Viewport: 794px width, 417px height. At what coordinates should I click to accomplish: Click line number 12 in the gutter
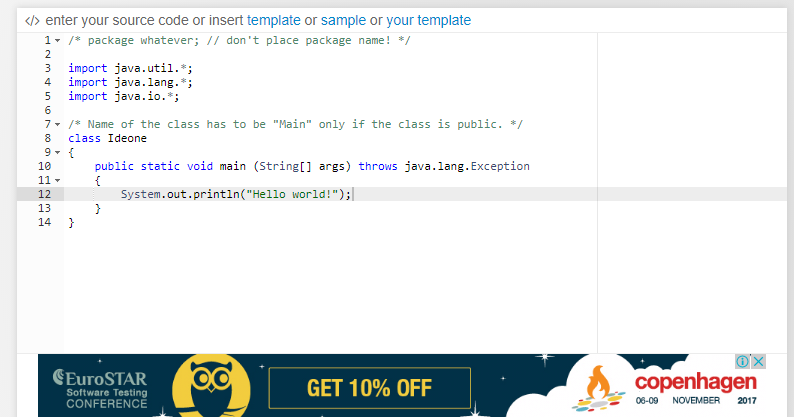pos(45,194)
